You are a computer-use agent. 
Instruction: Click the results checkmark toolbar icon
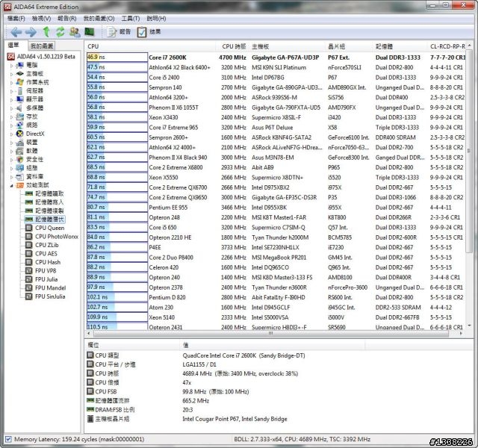pos(142,31)
